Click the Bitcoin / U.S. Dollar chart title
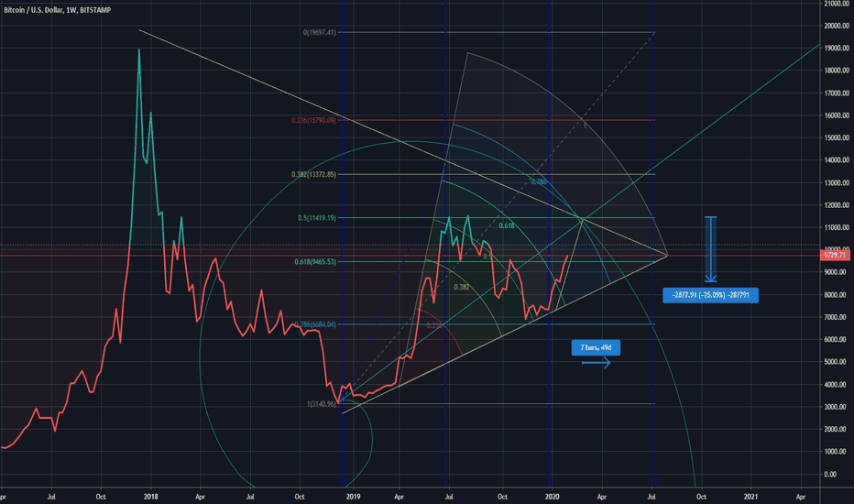The width and height of the screenshot is (854, 504). click(x=57, y=10)
